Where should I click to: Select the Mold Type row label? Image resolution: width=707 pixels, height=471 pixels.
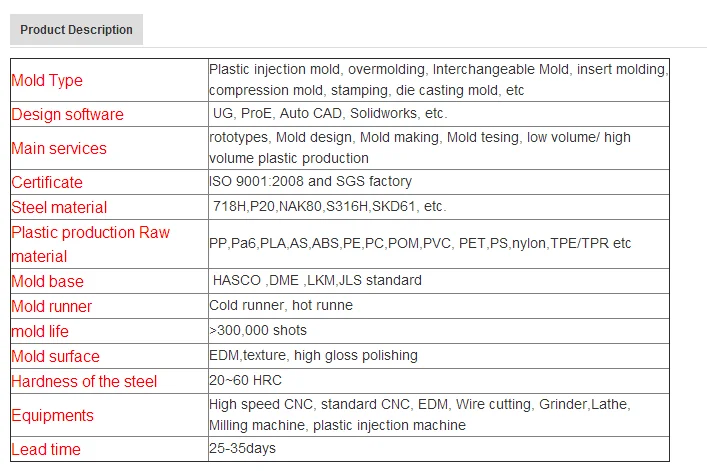47,80
